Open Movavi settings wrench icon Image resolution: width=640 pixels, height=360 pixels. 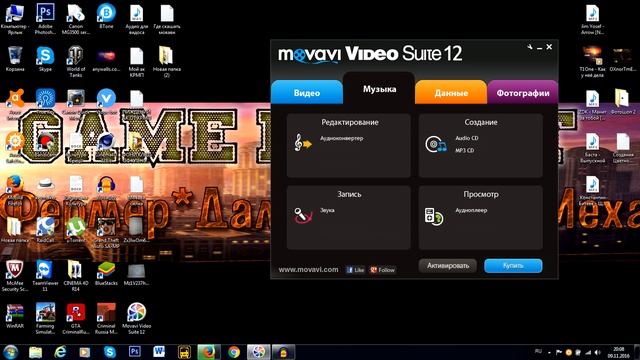tap(530, 47)
